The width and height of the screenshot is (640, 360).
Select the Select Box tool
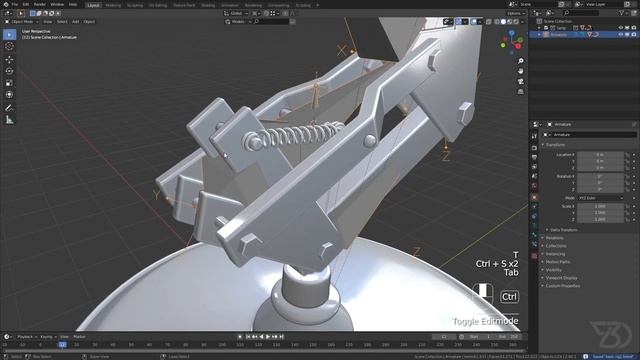pos(9,34)
